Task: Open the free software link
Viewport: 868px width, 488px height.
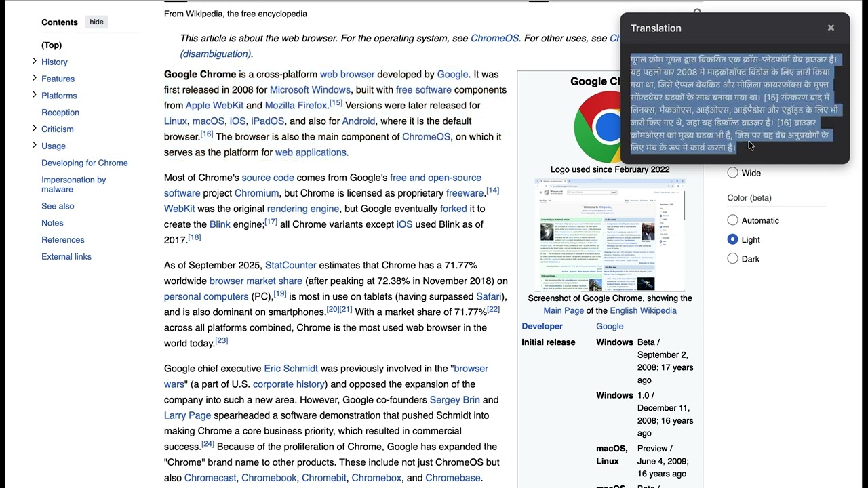Action: (x=424, y=90)
